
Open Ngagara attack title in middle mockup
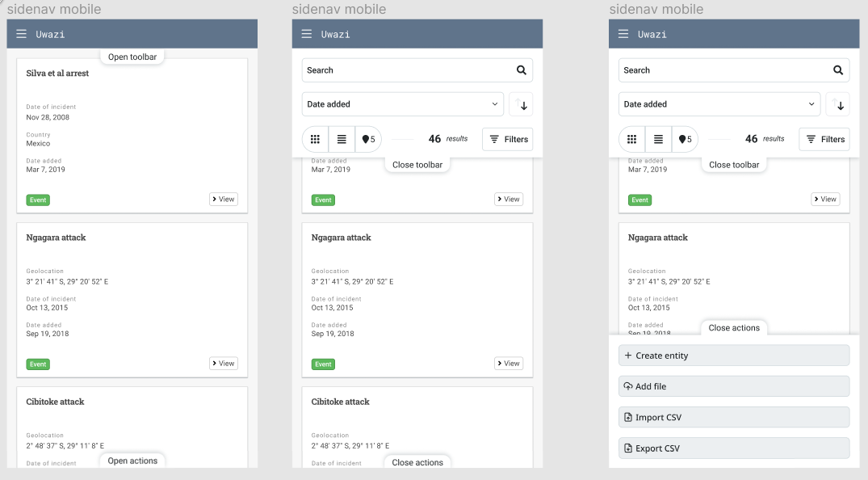(341, 238)
